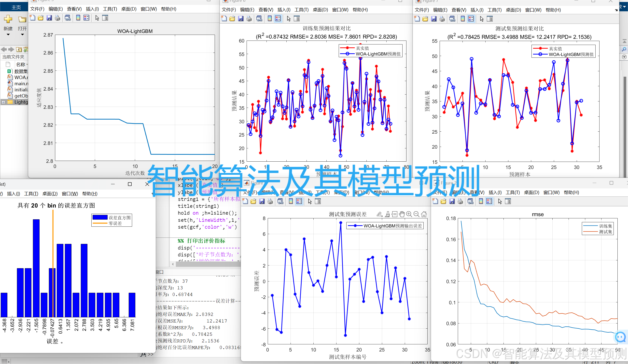Open the 新建 dropdown arrow
The image size is (628, 364).
point(8,35)
